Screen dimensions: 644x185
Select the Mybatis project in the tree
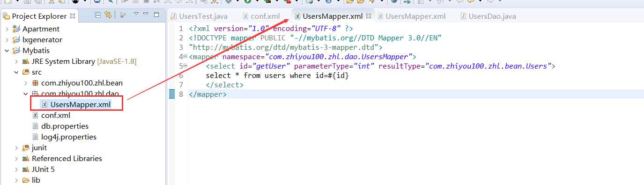click(36, 51)
